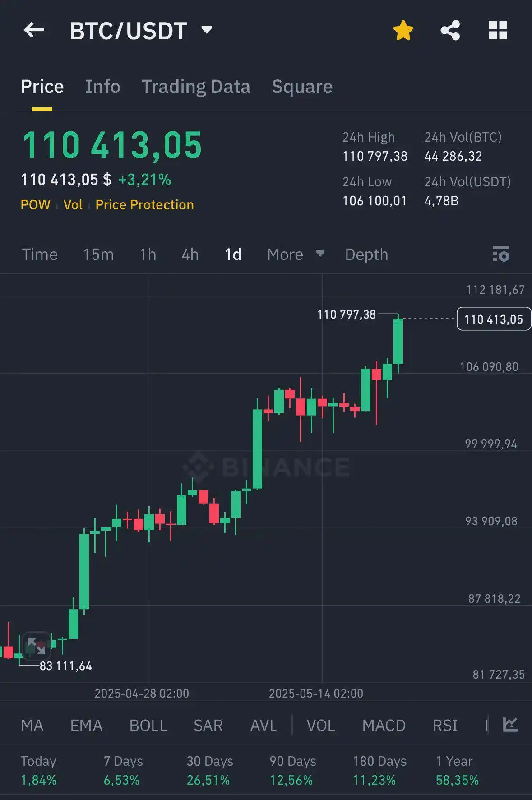Tap the POW tag link

pyautogui.click(x=35, y=205)
